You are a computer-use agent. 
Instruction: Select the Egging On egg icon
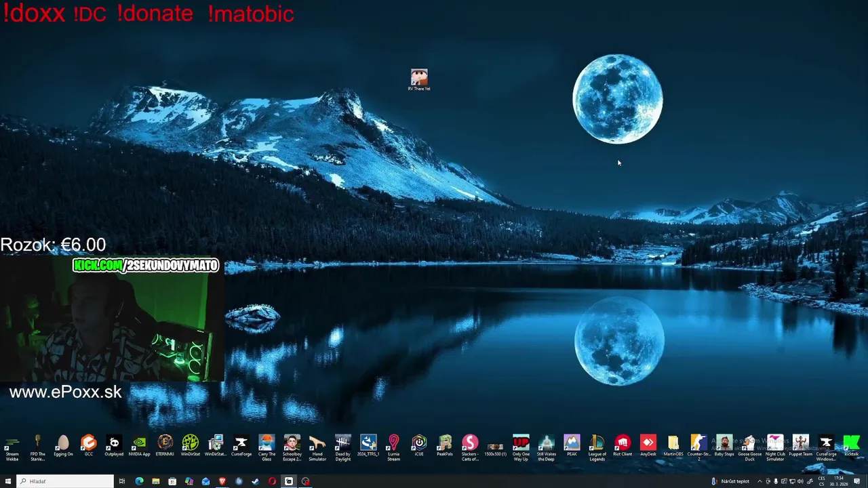click(63, 445)
